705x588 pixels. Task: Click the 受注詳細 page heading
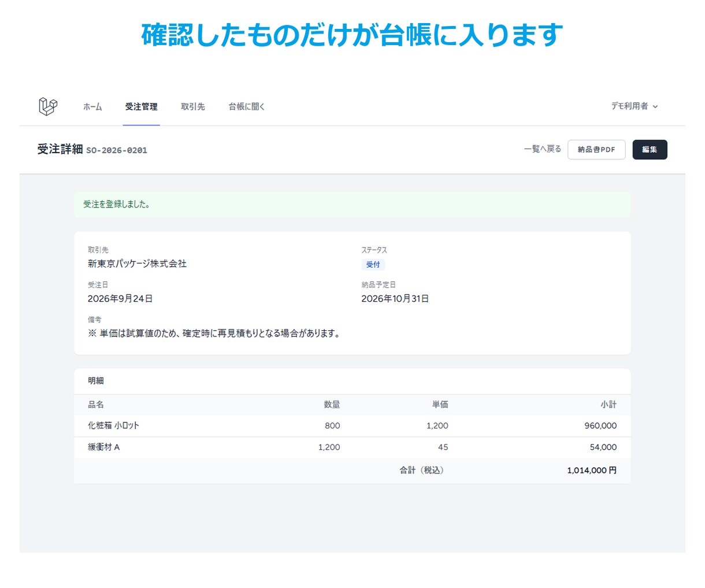pyautogui.click(x=60, y=149)
